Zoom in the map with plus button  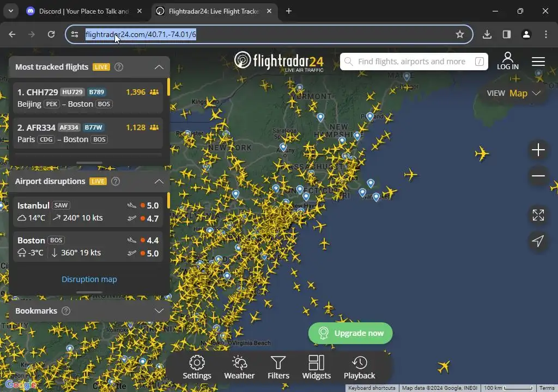tap(538, 150)
